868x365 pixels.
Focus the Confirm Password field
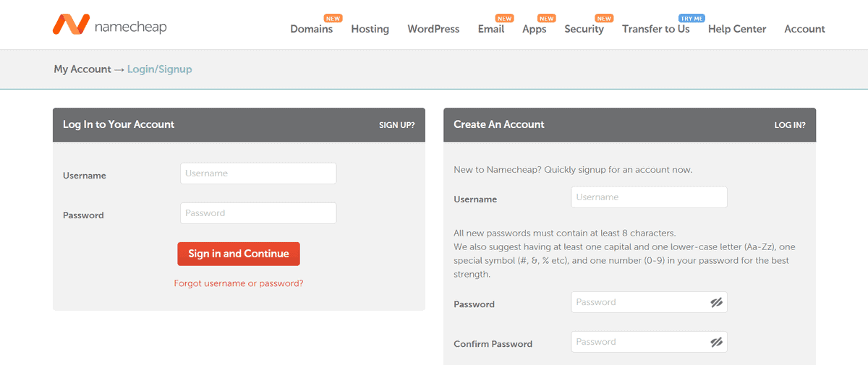[649, 342]
